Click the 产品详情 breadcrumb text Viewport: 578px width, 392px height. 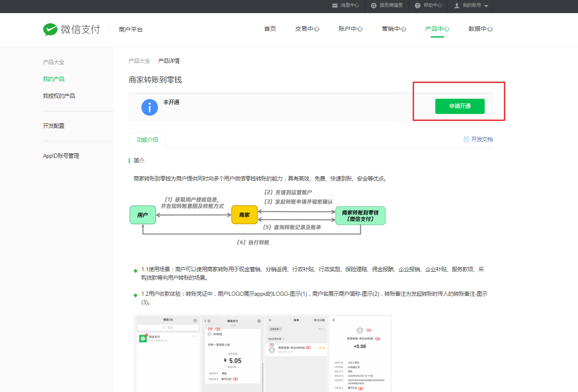point(169,61)
